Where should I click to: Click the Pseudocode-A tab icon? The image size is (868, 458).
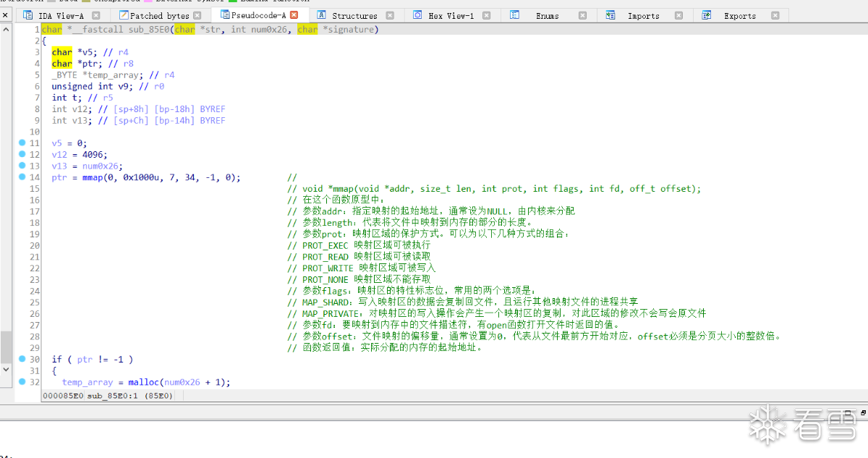225,15
